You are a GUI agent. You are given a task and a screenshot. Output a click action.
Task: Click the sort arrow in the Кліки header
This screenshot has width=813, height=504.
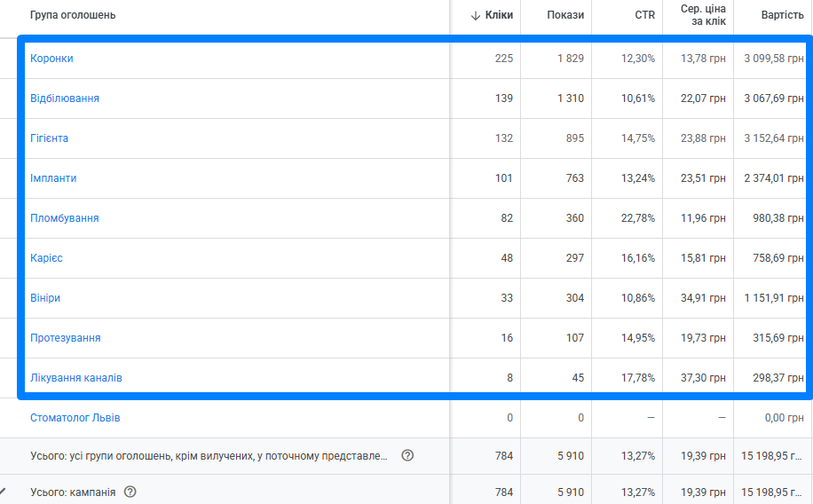pos(475,16)
